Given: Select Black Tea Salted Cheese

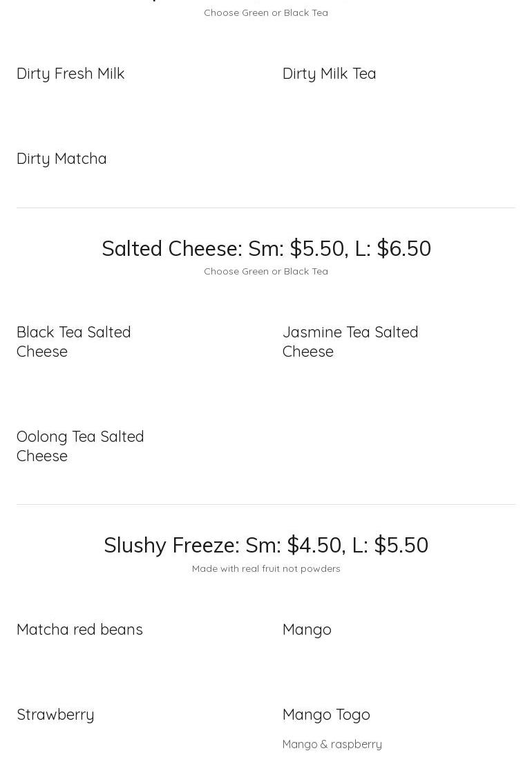Looking at the screenshot, I should coord(73,342).
